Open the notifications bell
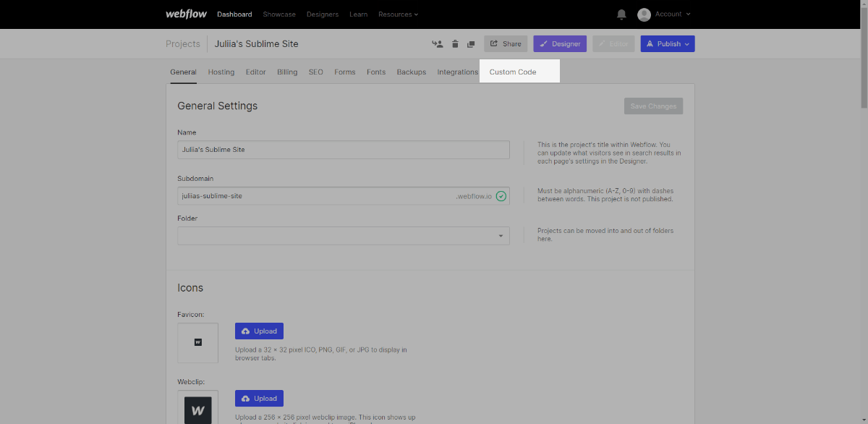The image size is (868, 424). (621, 14)
